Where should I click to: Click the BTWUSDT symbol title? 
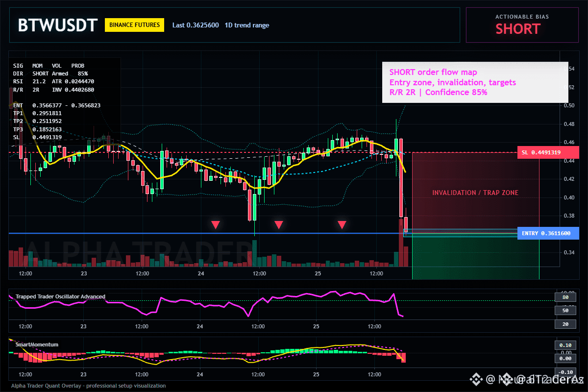(x=57, y=25)
